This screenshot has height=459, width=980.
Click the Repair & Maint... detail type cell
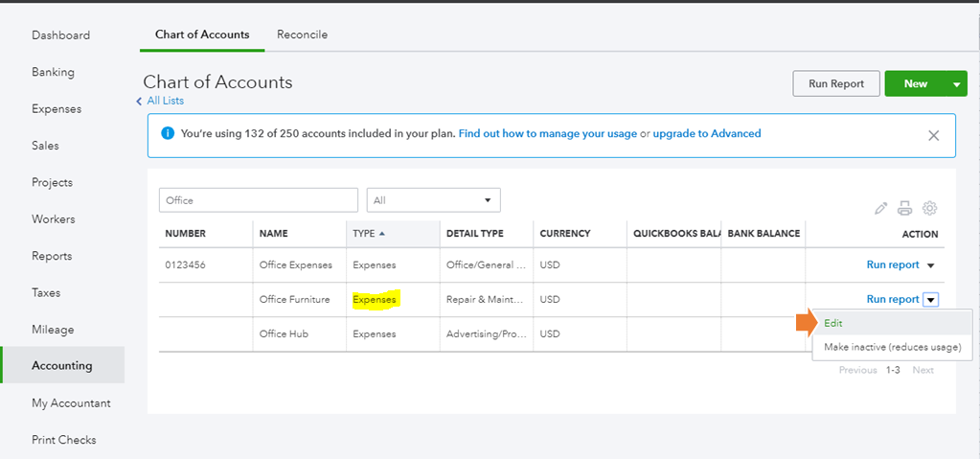coord(484,300)
